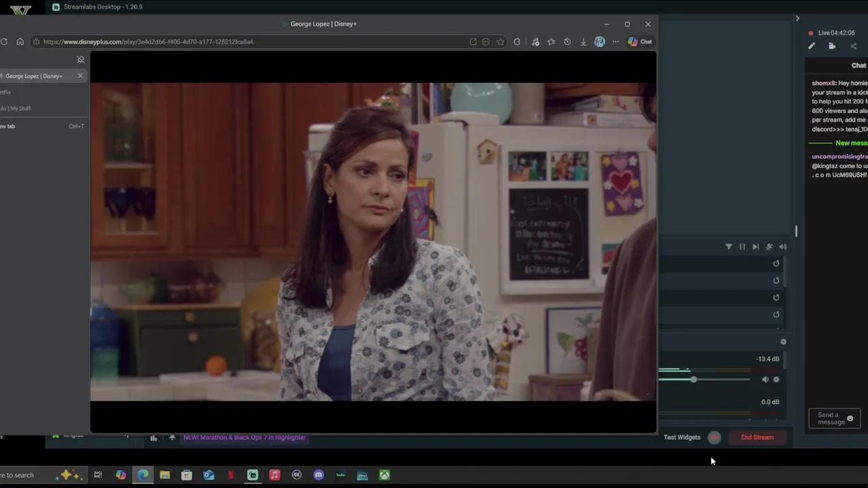Open Microsoft Edge on the taskbar
This screenshot has width=868, height=488.
(143, 475)
